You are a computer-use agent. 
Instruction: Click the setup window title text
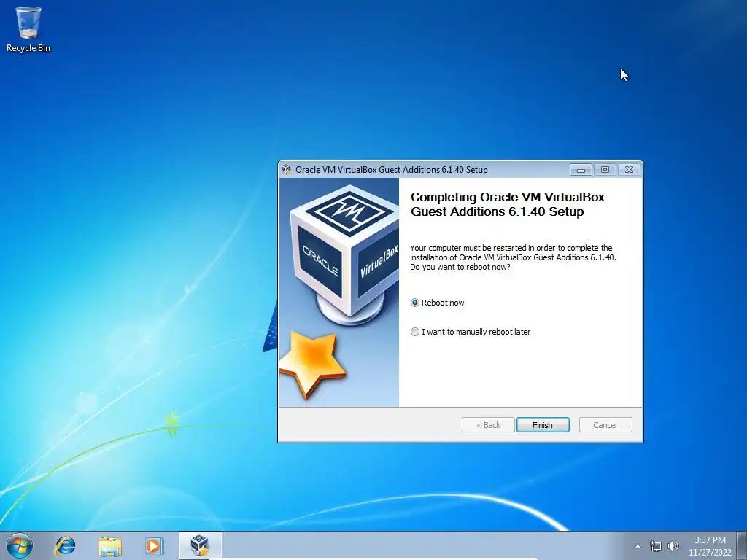392,170
